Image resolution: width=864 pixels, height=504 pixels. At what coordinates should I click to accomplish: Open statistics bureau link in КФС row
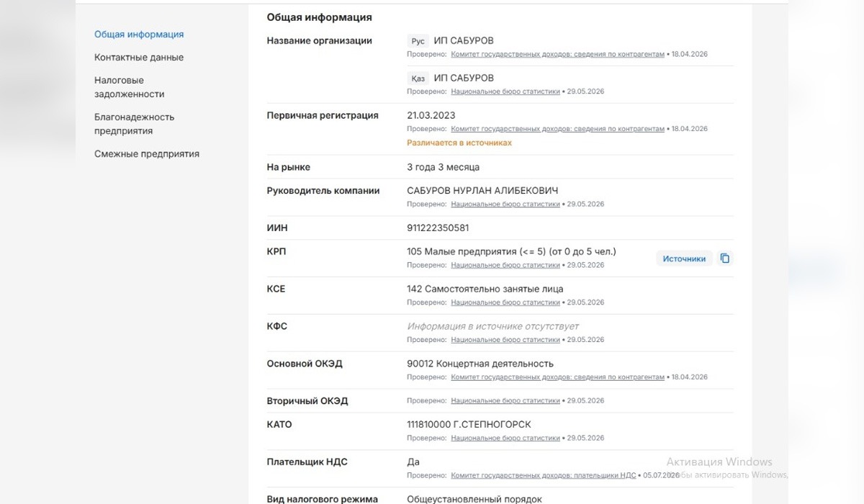coord(505,340)
